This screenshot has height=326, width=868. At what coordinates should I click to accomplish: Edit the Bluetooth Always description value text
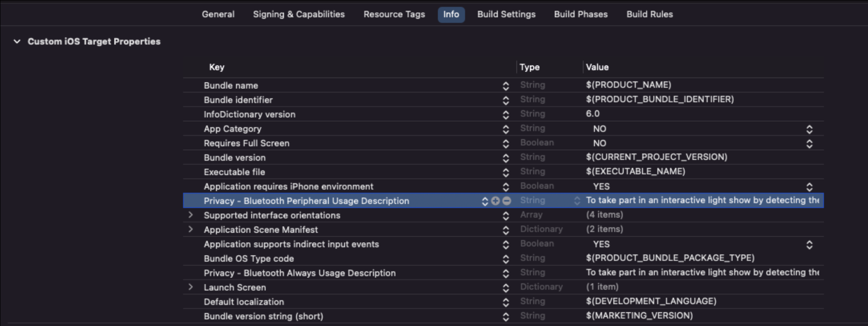pyautogui.click(x=702, y=272)
